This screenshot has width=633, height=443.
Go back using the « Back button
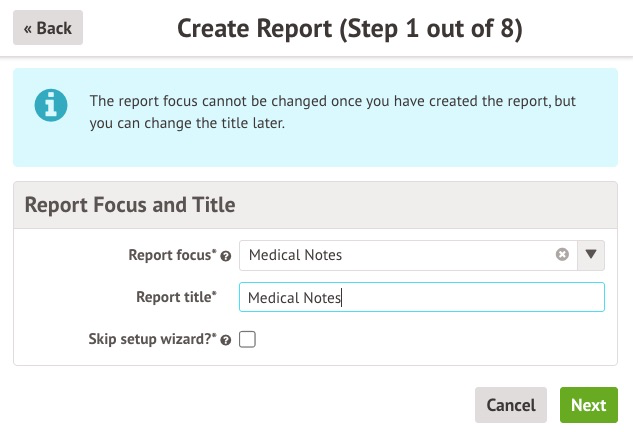click(48, 28)
